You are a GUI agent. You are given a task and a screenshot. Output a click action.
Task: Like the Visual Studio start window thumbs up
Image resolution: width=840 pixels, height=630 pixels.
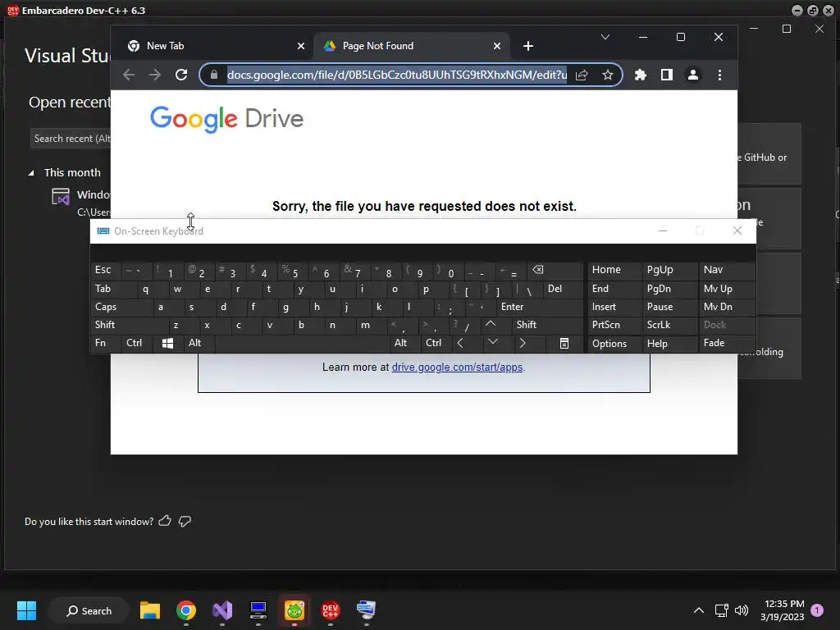point(165,521)
